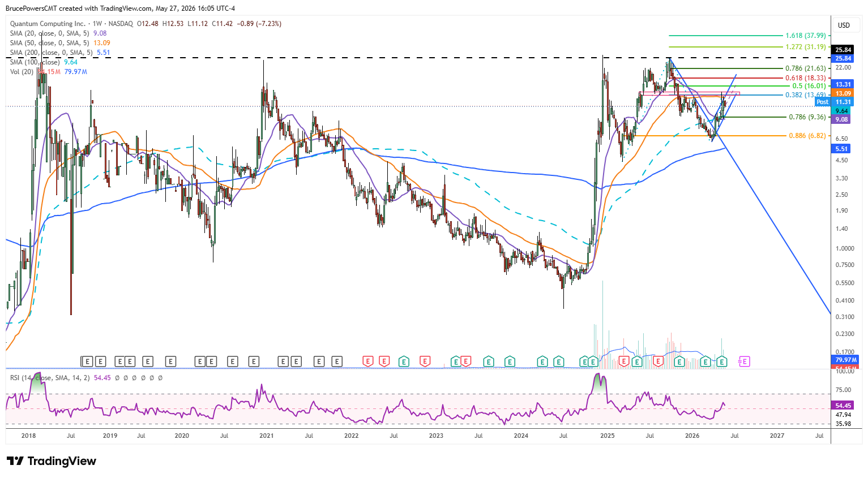Screen dimensions: 868x478
Task: Click the 9.64 price axis label
Action: tap(842, 111)
